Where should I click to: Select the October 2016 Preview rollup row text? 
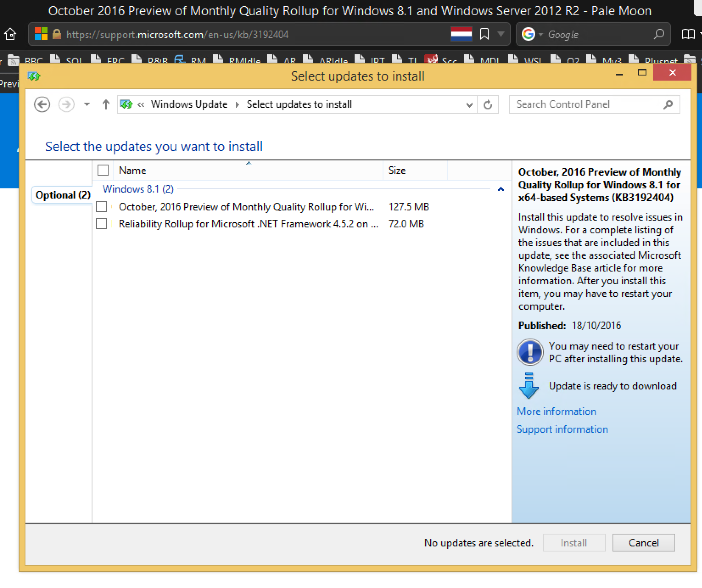(x=246, y=207)
